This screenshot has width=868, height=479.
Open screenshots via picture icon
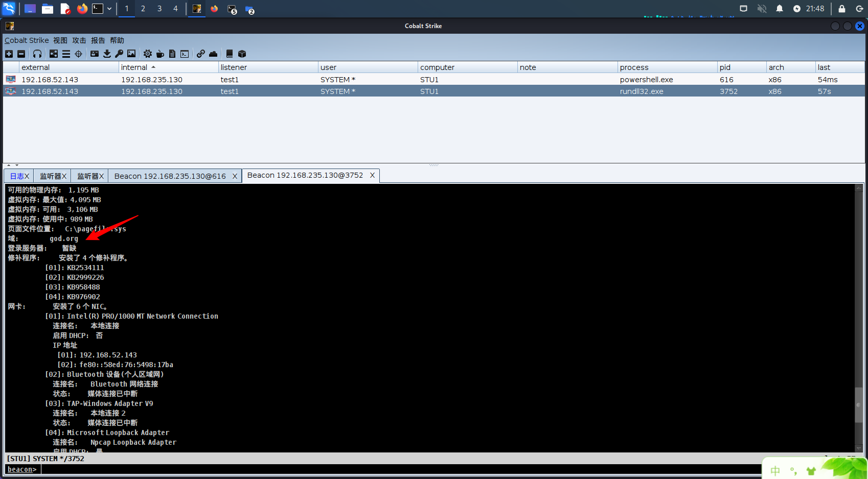(131, 54)
